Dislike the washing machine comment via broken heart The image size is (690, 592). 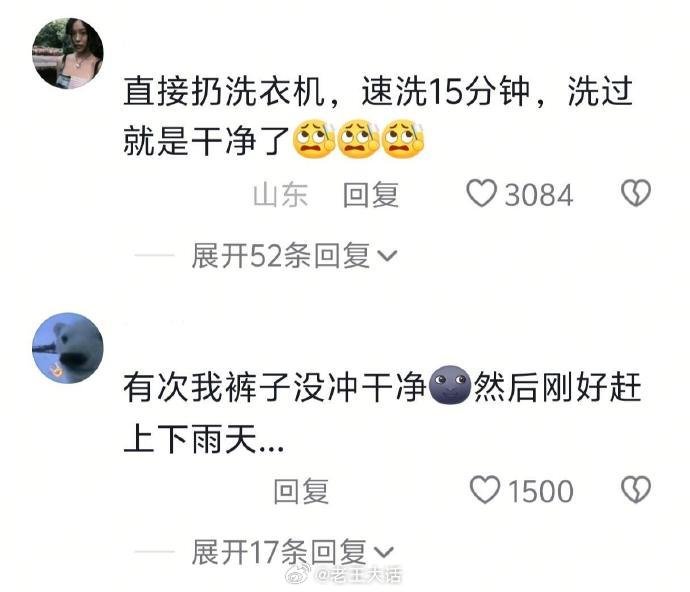pos(636,193)
